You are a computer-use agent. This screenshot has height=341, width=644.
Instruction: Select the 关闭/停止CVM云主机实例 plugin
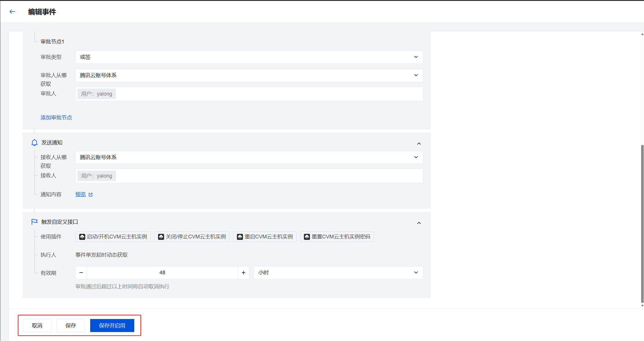click(192, 237)
